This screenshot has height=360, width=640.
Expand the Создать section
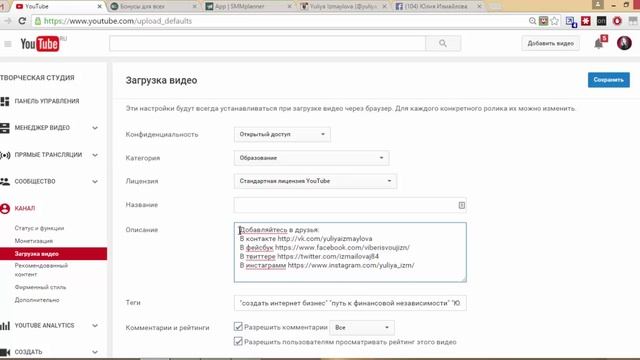click(x=95, y=352)
